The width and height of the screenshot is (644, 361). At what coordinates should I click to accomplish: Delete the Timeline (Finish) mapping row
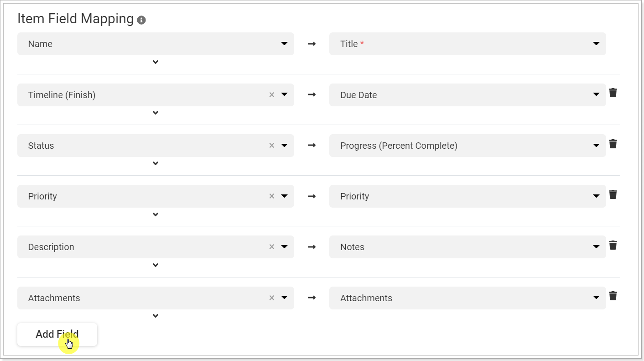(x=613, y=93)
